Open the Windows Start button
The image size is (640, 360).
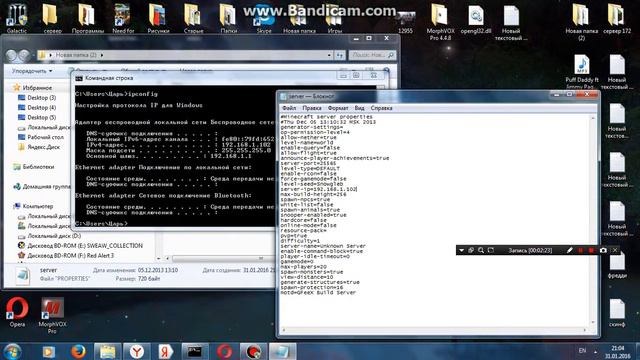[x=12, y=351]
